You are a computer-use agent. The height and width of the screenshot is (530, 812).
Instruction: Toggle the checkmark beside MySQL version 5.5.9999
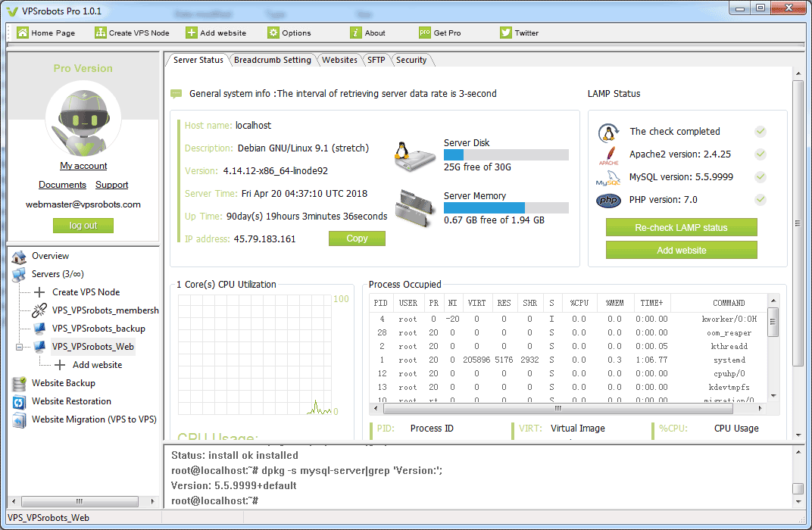pyautogui.click(x=760, y=176)
